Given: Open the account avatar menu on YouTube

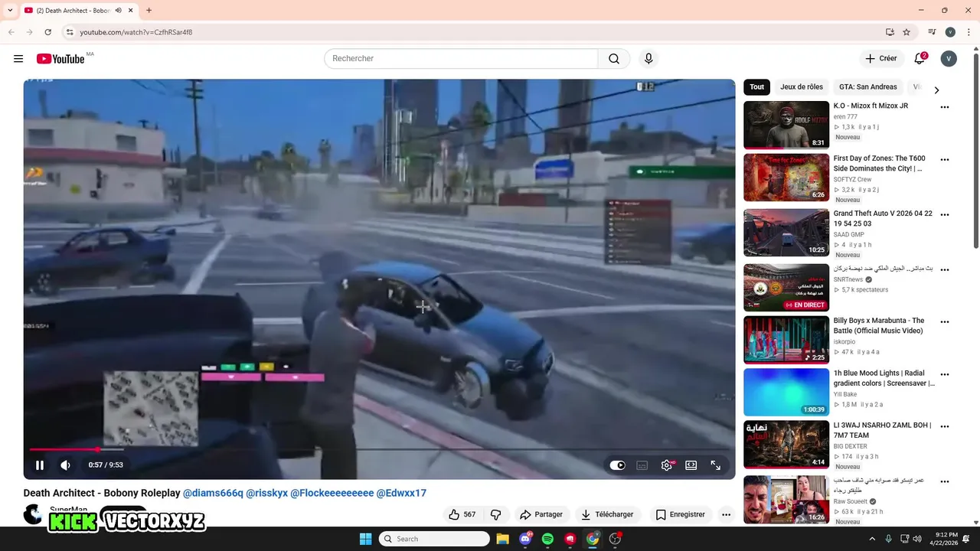Looking at the screenshot, I should point(949,59).
